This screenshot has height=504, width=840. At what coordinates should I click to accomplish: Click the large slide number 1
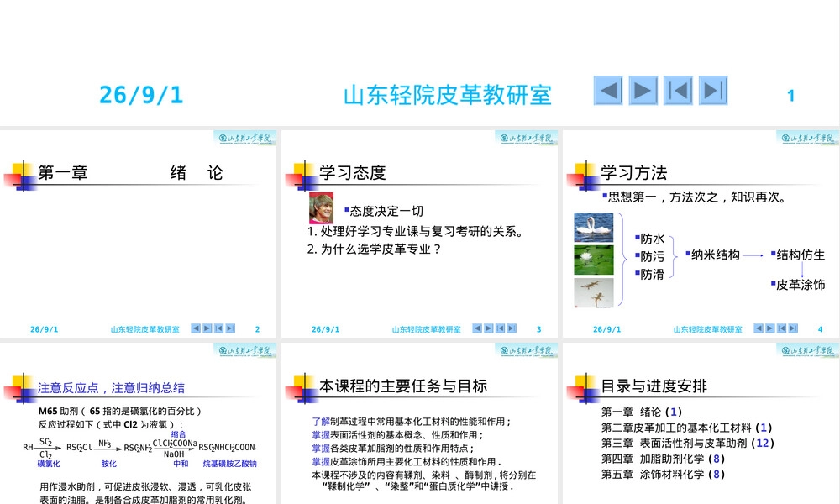(x=790, y=96)
